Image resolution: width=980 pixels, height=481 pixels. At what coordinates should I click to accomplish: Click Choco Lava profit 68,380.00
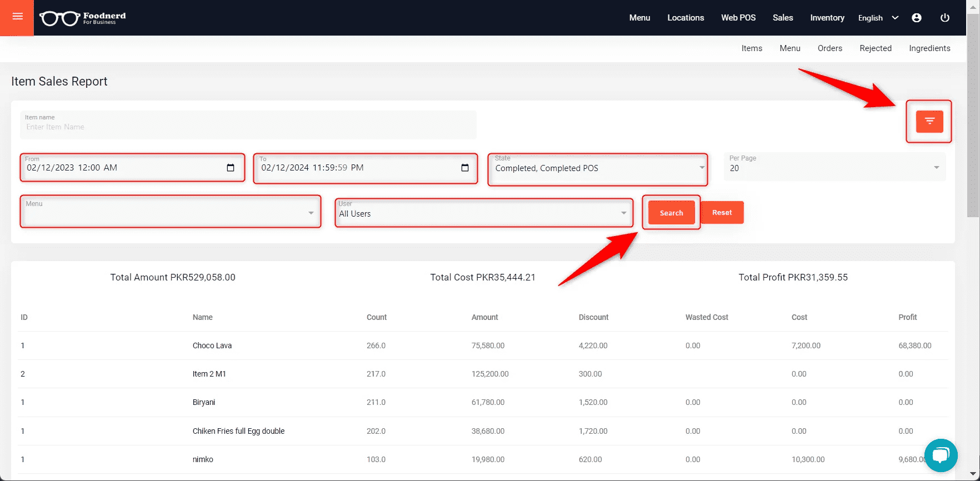[915, 345]
